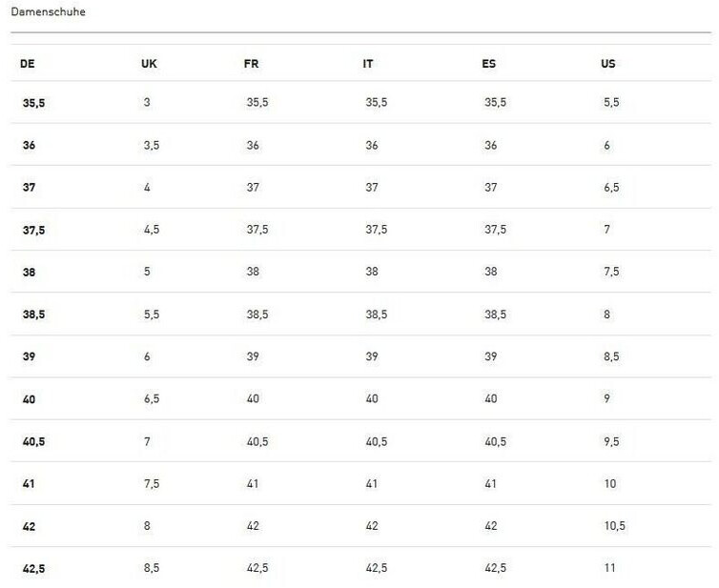Screen dimensions: 719x588
Task: Select the UK column header
Action: pos(149,64)
